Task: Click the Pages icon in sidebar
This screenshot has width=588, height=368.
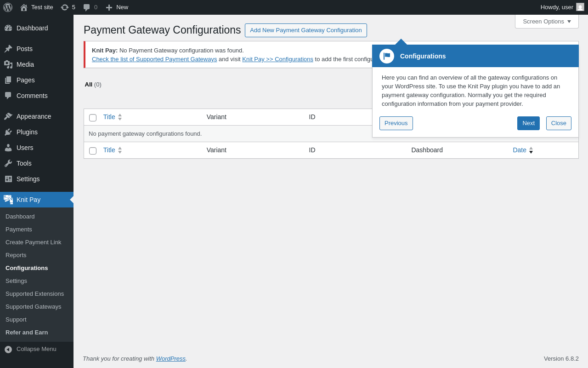Action: 8,80
